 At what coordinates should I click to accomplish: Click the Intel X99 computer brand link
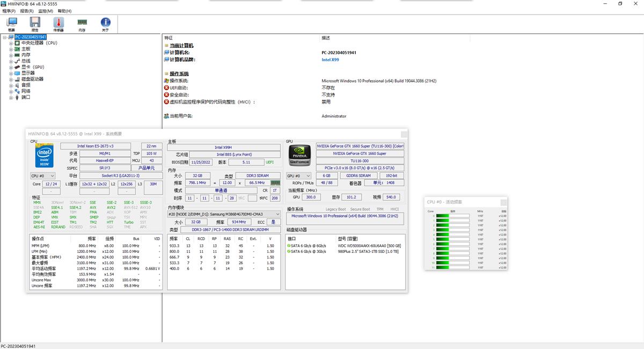click(x=330, y=60)
